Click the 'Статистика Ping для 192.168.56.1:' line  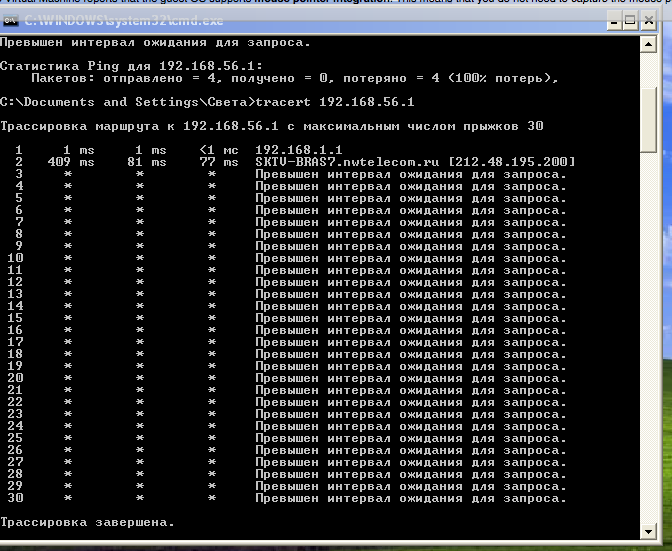coord(131,66)
